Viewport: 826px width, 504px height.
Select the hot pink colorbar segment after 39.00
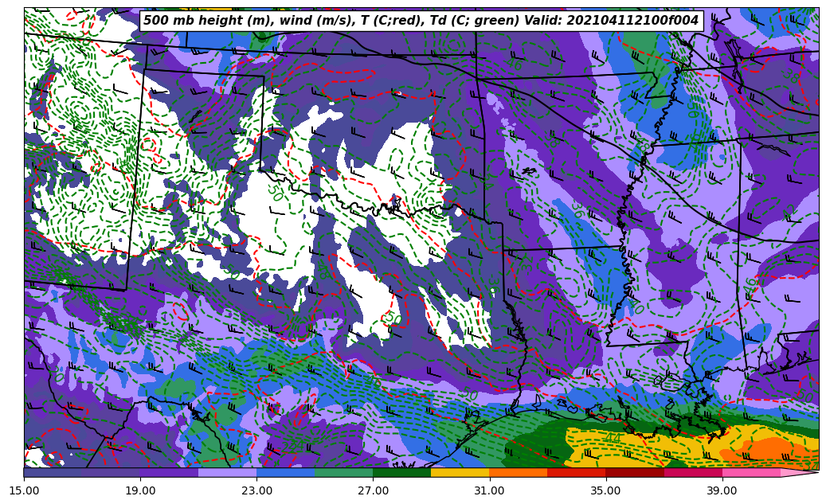pos(751,472)
